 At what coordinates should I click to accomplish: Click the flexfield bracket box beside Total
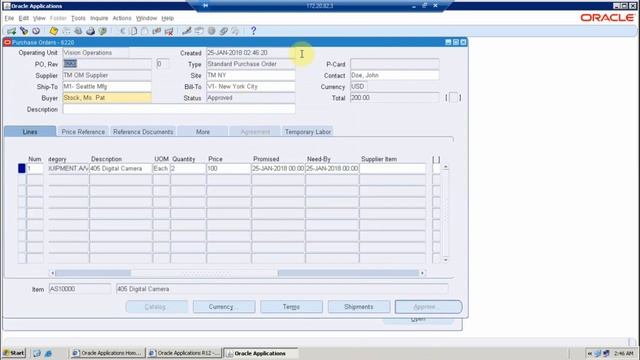(453, 98)
